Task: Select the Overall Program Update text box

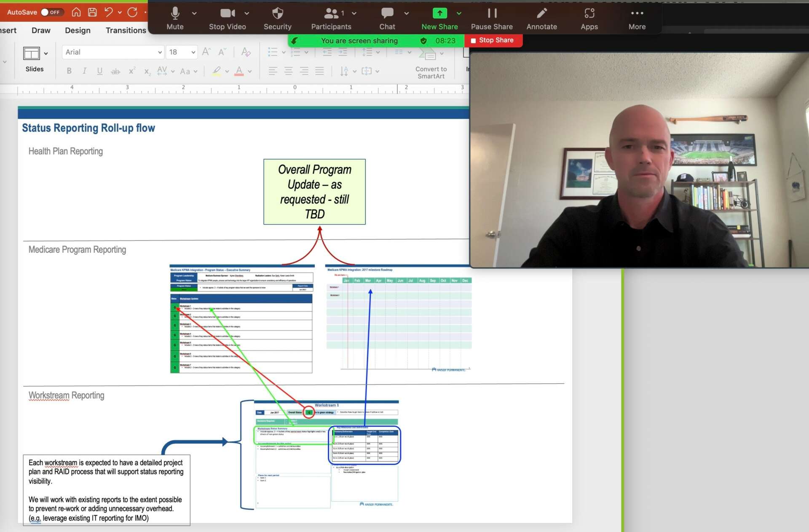Action: pos(314,192)
